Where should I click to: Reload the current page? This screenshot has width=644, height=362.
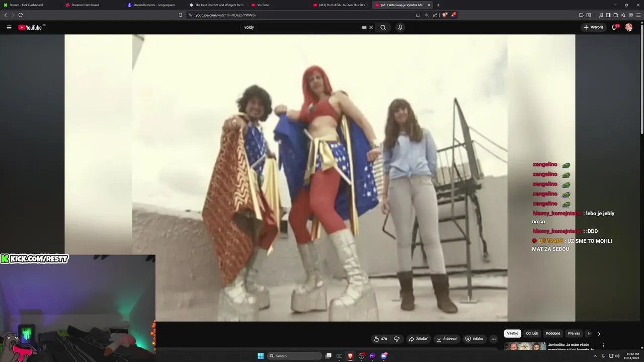click(21, 15)
